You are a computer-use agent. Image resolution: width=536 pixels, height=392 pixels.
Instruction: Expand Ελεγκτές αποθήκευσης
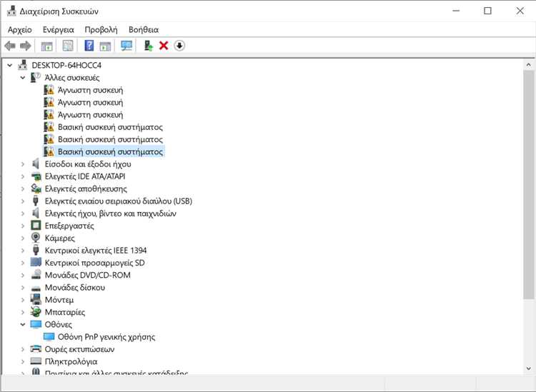pyautogui.click(x=23, y=189)
